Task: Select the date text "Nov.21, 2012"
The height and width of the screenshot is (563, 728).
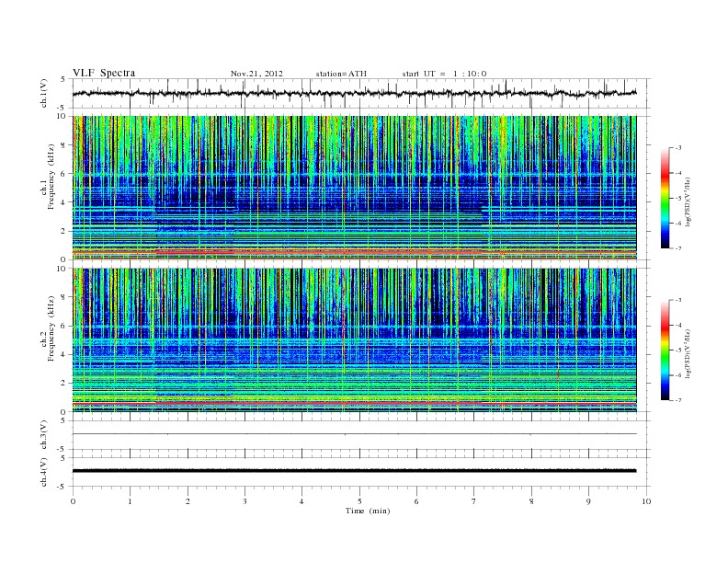Action: pyautogui.click(x=256, y=74)
